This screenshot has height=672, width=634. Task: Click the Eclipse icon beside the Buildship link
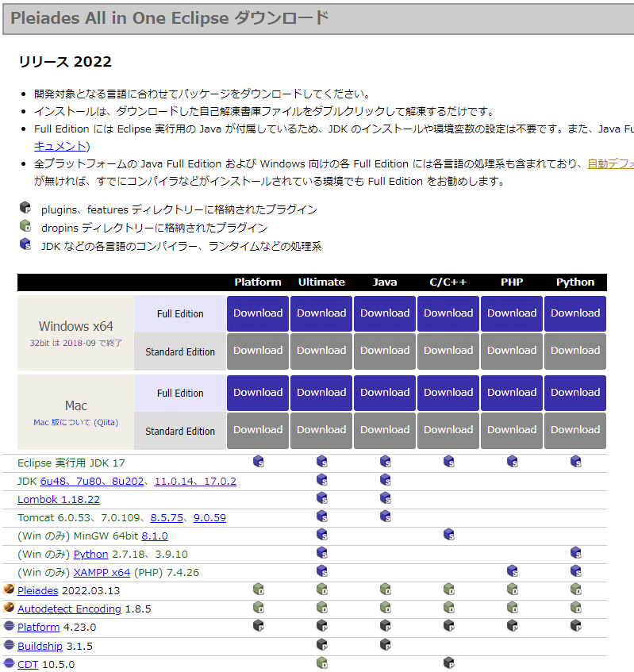pyautogui.click(x=9, y=645)
